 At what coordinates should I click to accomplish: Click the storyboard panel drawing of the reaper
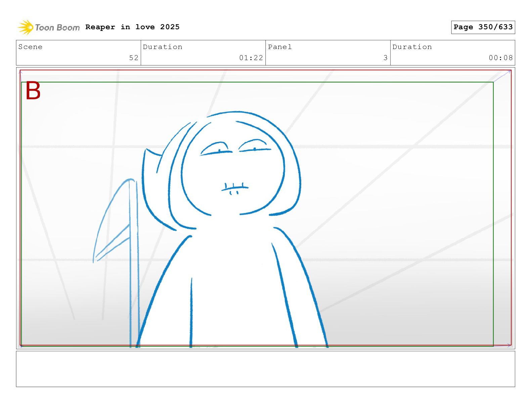pos(265,208)
